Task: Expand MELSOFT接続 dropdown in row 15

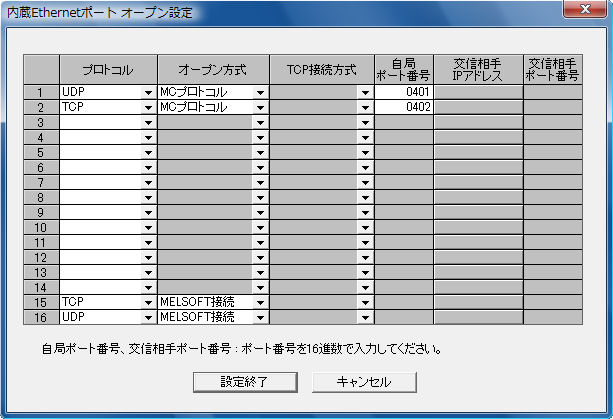Action: [260, 302]
